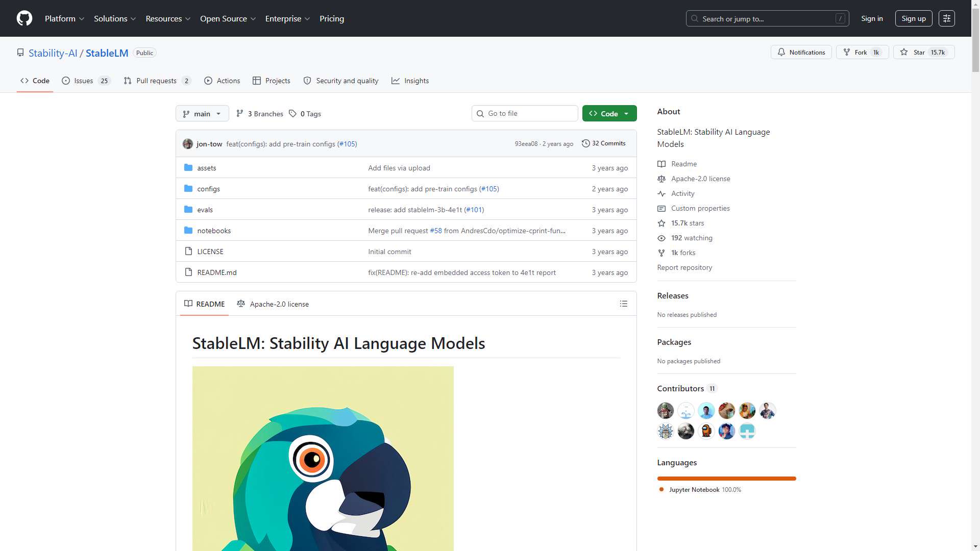The height and width of the screenshot is (551, 980).
Task: Click the commits history clock icon
Action: click(586, 143)
